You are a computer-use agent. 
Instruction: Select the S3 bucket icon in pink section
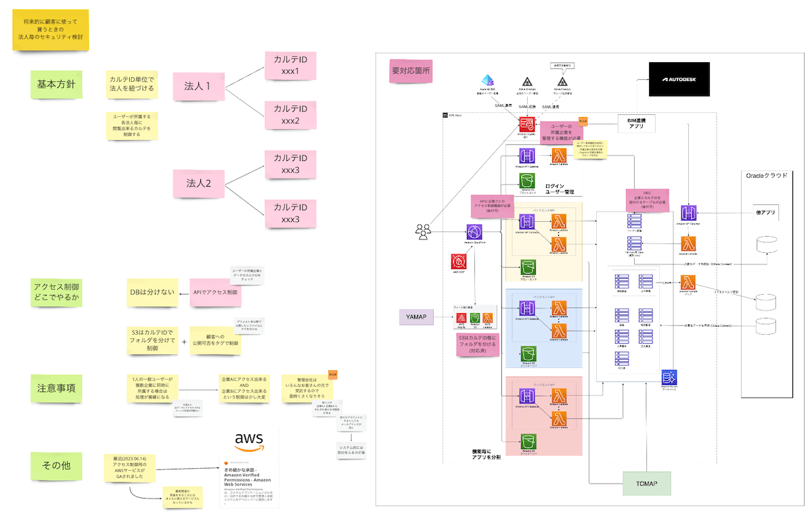tap(528, 442)
